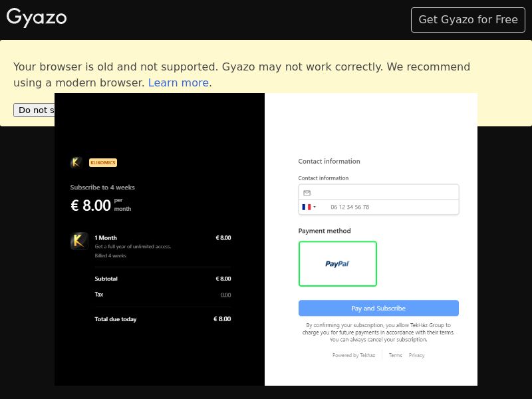Image resolution: width=532 pixels, height=399 pixels.
Task: Click the Contact information section header
Action: coord(329,161)
